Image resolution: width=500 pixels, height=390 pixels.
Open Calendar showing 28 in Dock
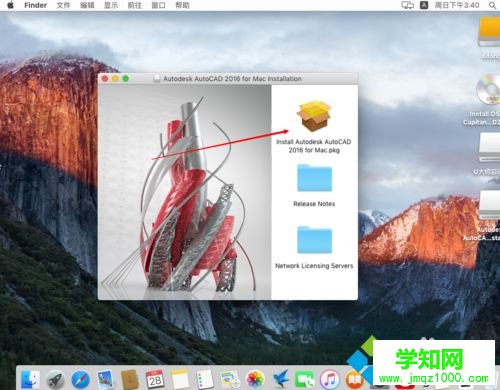coord(155,379)
